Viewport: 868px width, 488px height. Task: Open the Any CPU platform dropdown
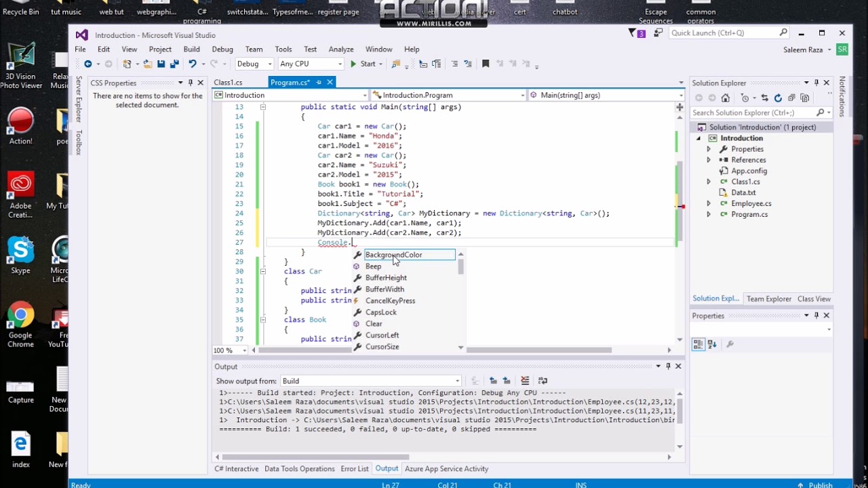[x=310, y=64]
